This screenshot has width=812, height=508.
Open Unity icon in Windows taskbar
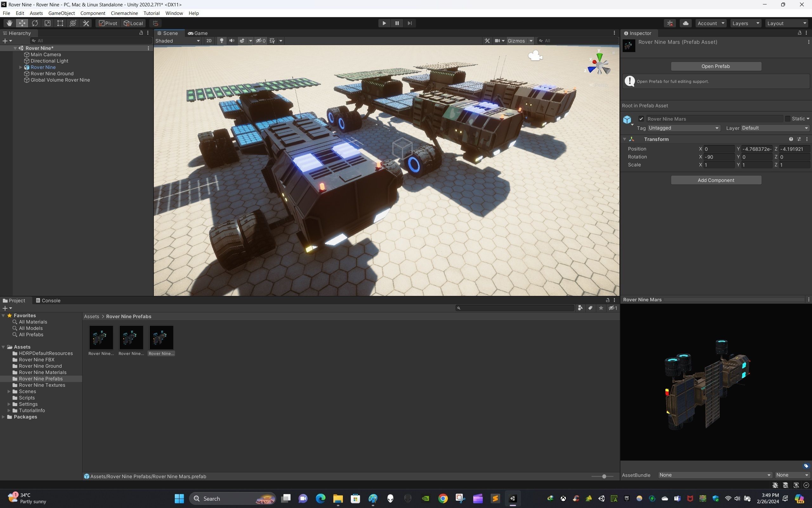[513, 498]
